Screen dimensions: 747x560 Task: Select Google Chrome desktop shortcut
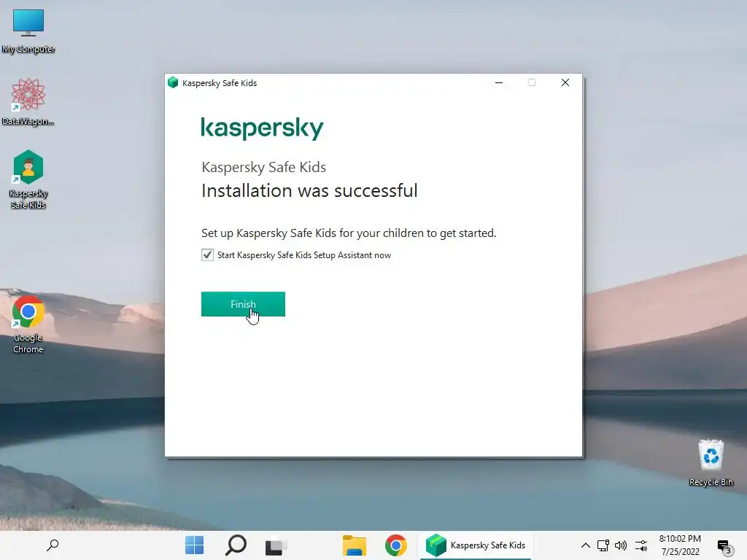[28, 324]
